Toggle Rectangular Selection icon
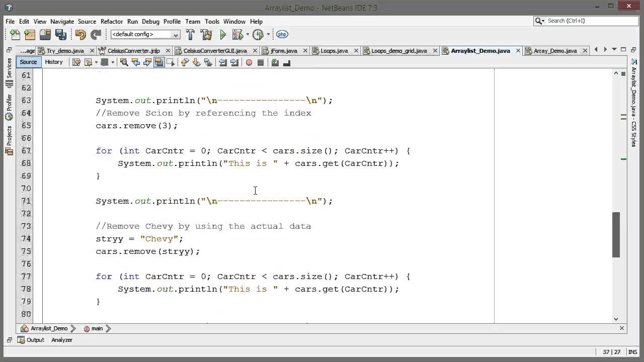This screenshot has height=362, width=644. pyautogui.click(x=171, y=62)
